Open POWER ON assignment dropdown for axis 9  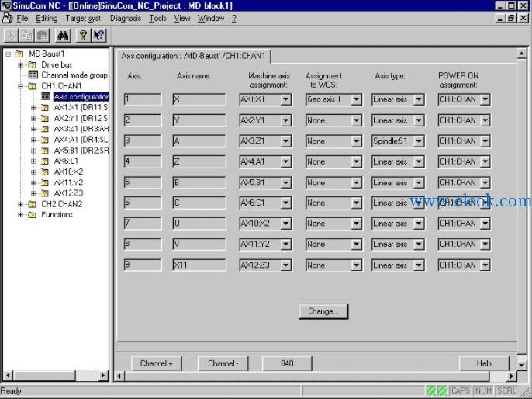[x=485, y=265]
